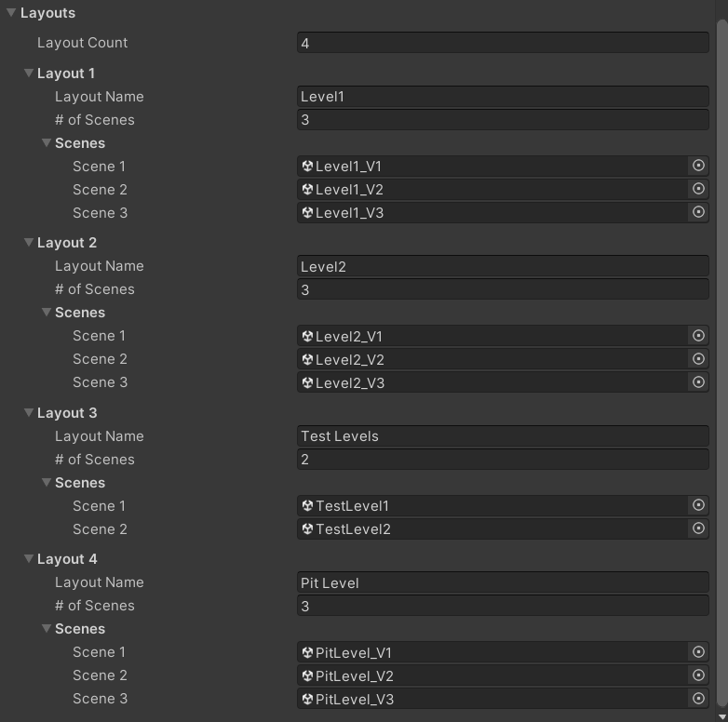
Task: Click object picker next to Level2_V2
Action: pyautogui.click(x=698, y=359)
